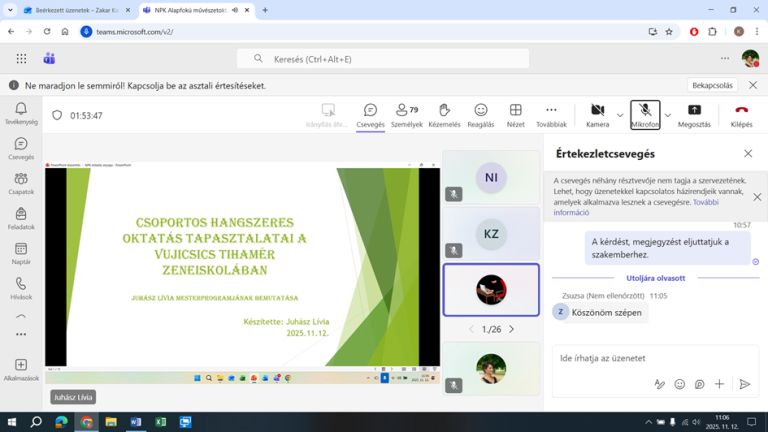Toggle the Csevegés chat panel
The width and height of the screenshot is (768, 432).
pyautogui.click(x=370, y=114)
